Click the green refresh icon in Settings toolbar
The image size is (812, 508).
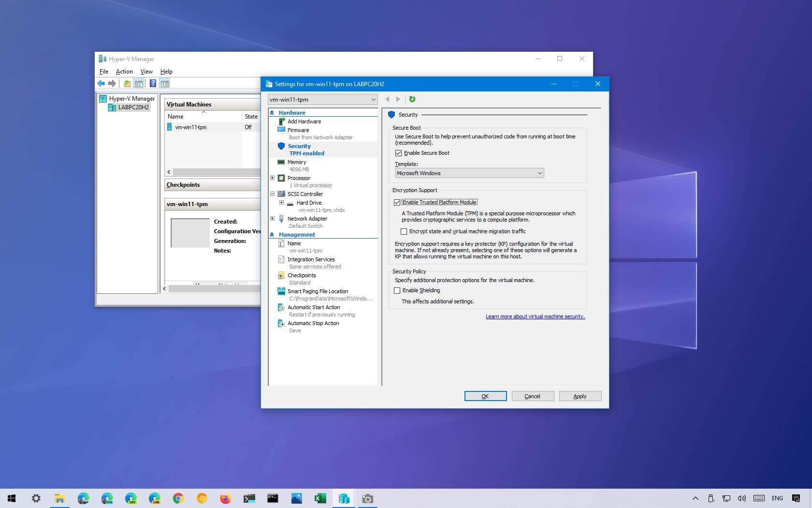(412, 99)
